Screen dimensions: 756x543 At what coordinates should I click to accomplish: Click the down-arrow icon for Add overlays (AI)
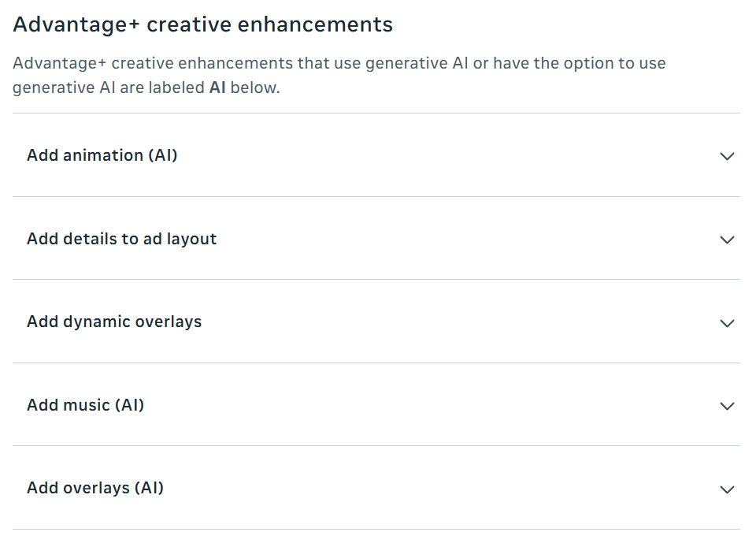(727, 489)
